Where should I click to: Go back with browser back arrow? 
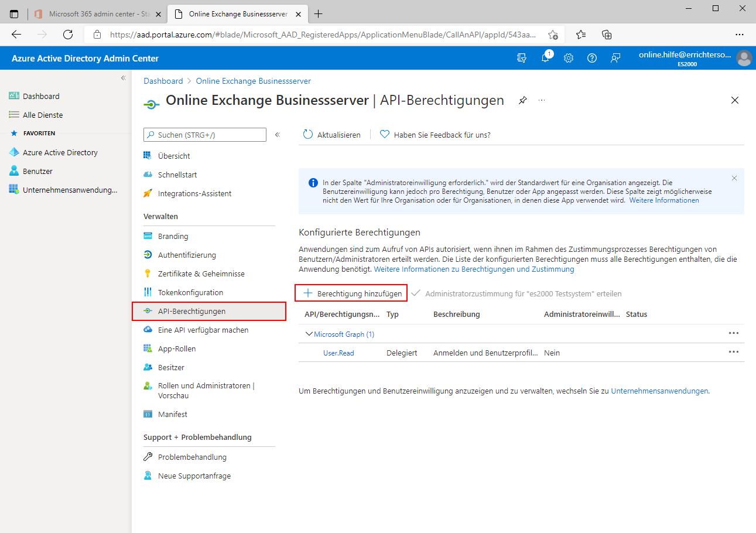(16, 35)
